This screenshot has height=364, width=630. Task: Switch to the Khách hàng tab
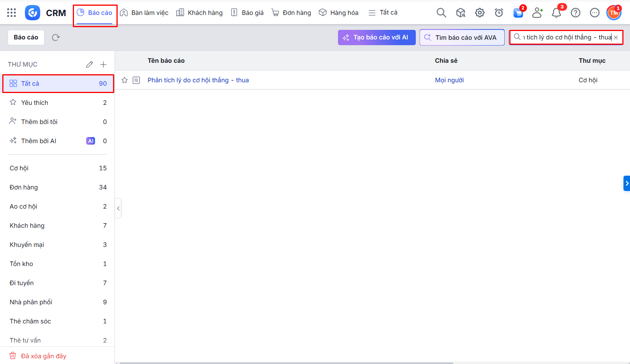pyautogui.click(x=199, y=13)
